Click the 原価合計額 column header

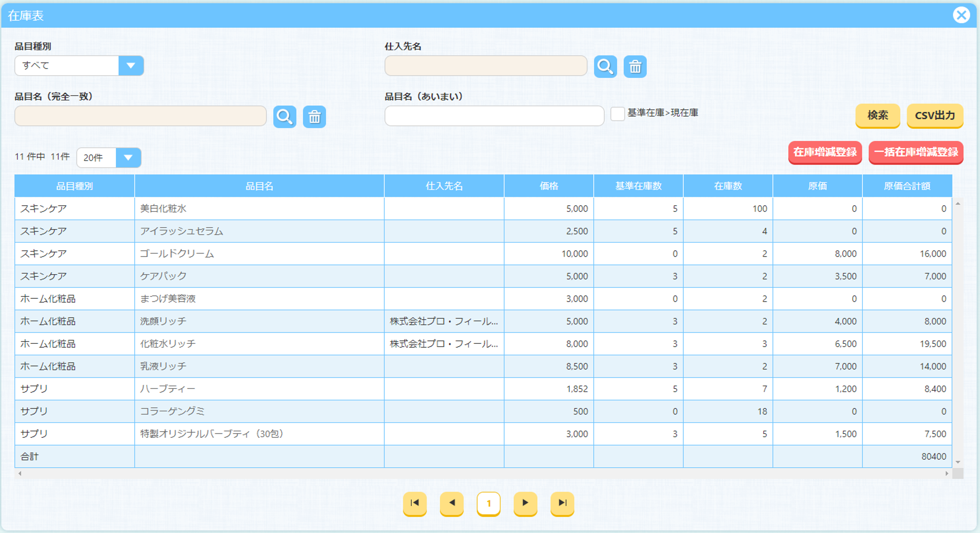pos(907,186)
